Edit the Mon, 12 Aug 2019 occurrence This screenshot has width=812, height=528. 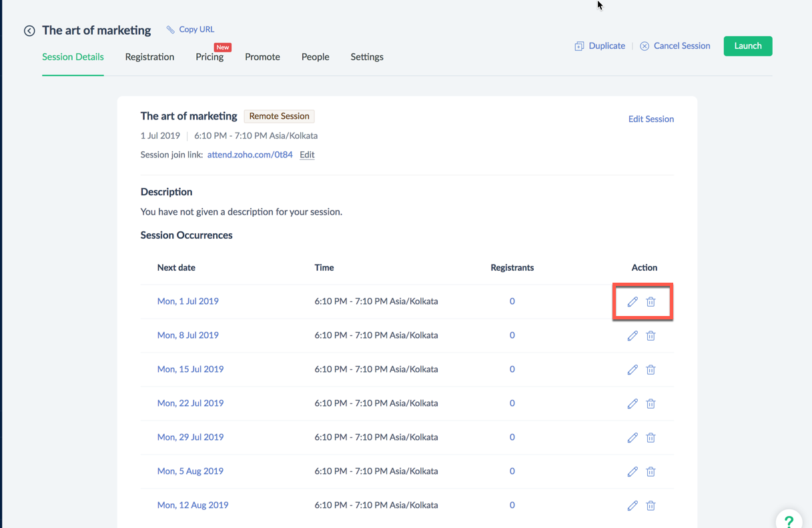[633, 505]
